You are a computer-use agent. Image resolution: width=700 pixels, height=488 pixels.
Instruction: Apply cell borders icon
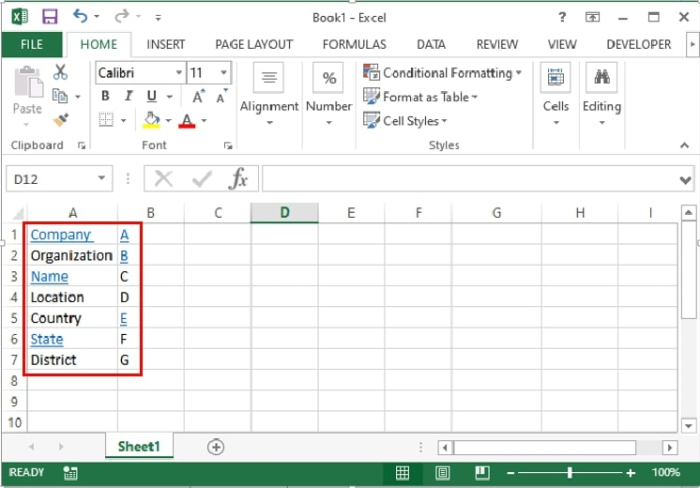coord(106,120)
